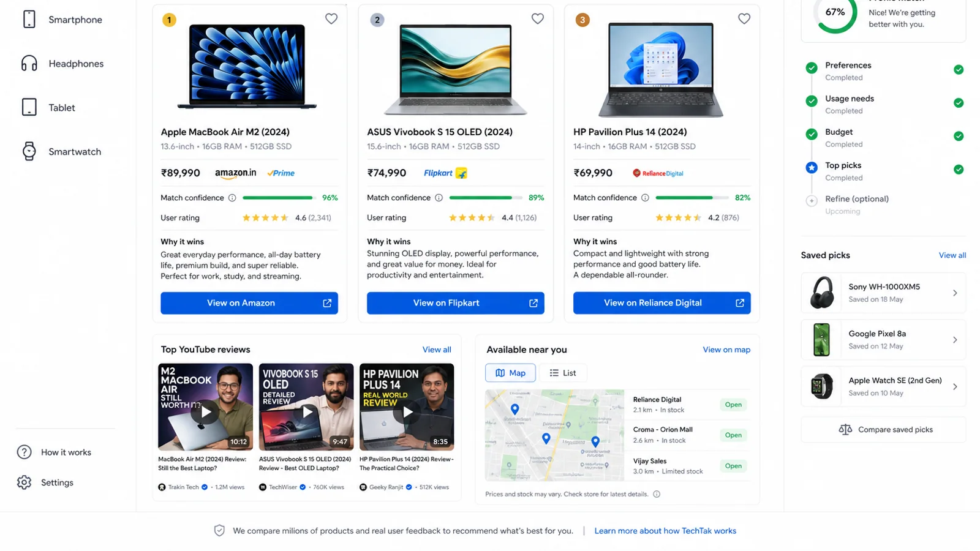
Task: Switch to List view of nearby stores
Action: 562,373
